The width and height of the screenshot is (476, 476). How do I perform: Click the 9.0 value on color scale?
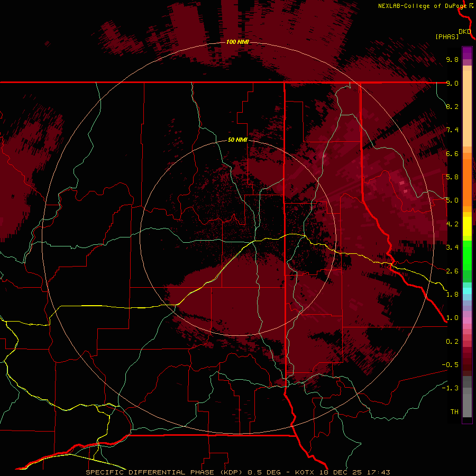point(452,83)
